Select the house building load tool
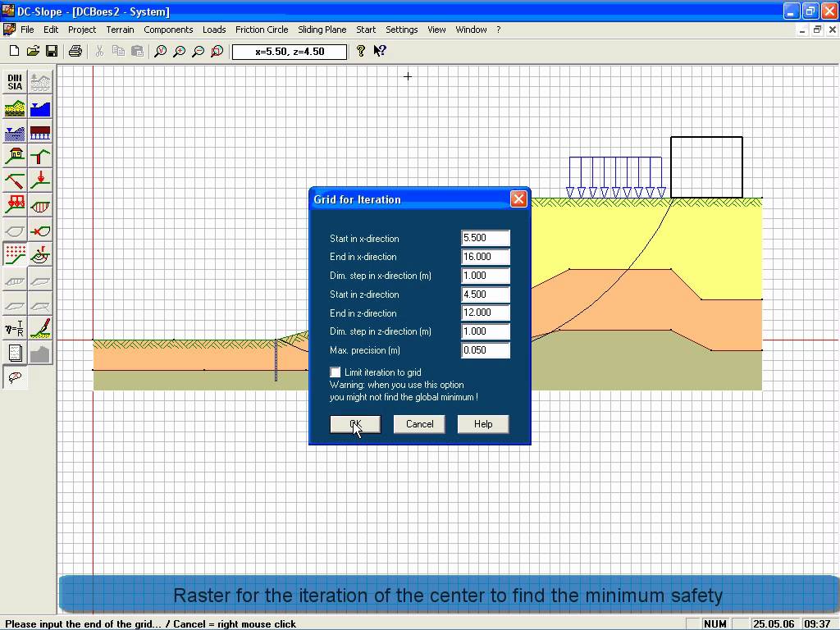The width and height of the screenshot is (840, 630). pos(15,156)
